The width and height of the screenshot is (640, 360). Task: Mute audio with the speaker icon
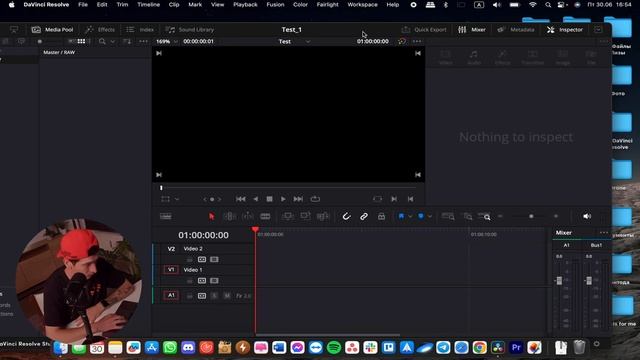coord(587,216)
